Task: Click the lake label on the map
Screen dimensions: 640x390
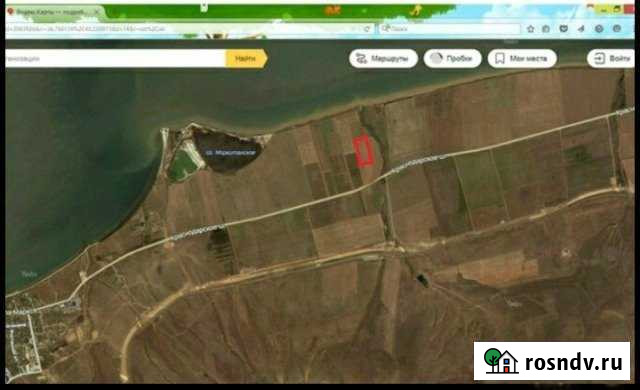Action: (x=231, y=153)
